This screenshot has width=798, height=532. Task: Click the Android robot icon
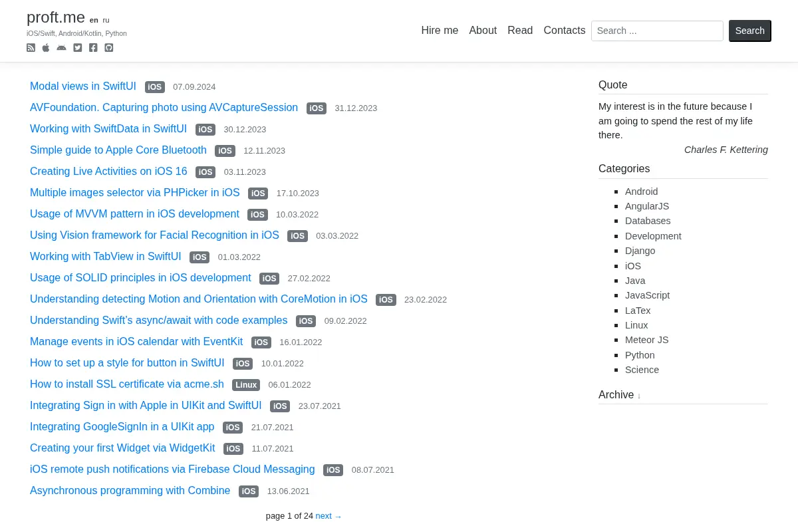click(x=61, y=48)
